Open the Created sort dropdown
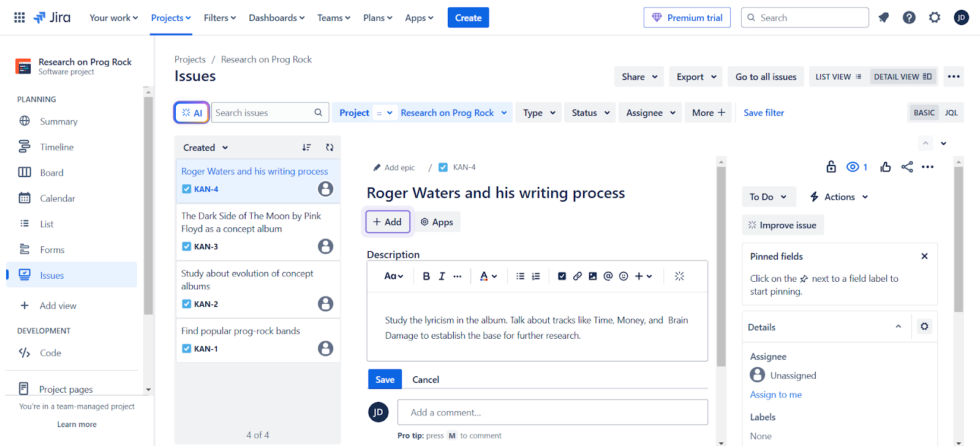The image size is (980, 446). [206, 148]
